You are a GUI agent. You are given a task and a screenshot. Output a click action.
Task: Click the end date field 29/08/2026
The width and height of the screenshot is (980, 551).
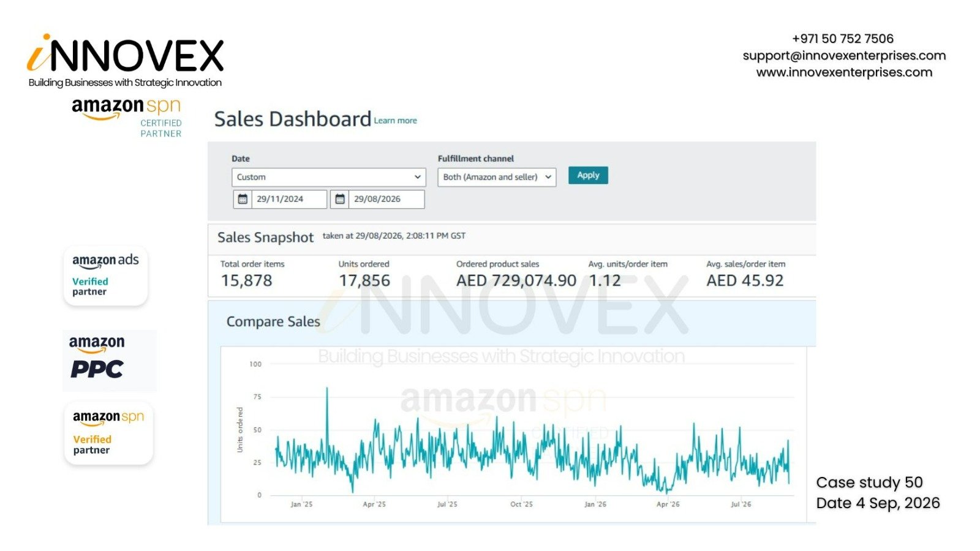pyautogui.click(x=386, y=199)
